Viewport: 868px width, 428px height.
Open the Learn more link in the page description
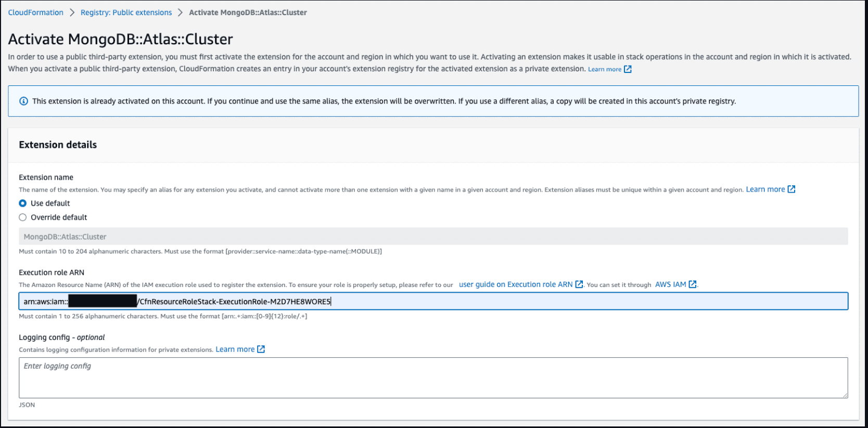point(604,69)
